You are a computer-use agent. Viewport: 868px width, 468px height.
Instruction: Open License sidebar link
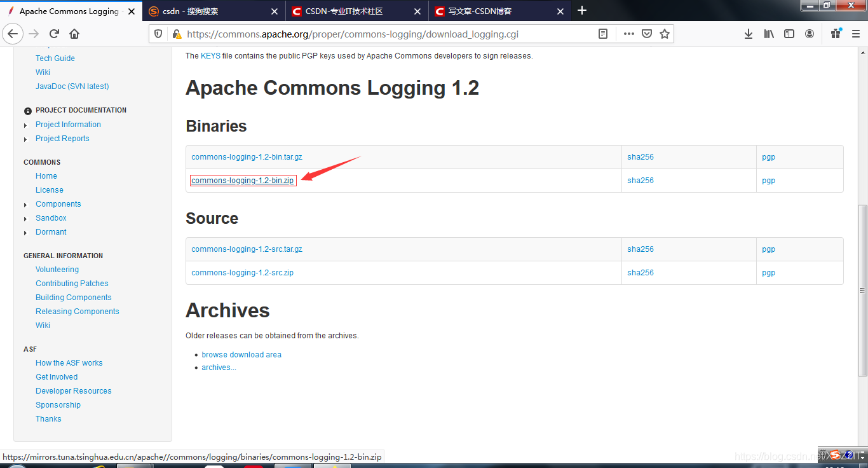coord(50,190)
